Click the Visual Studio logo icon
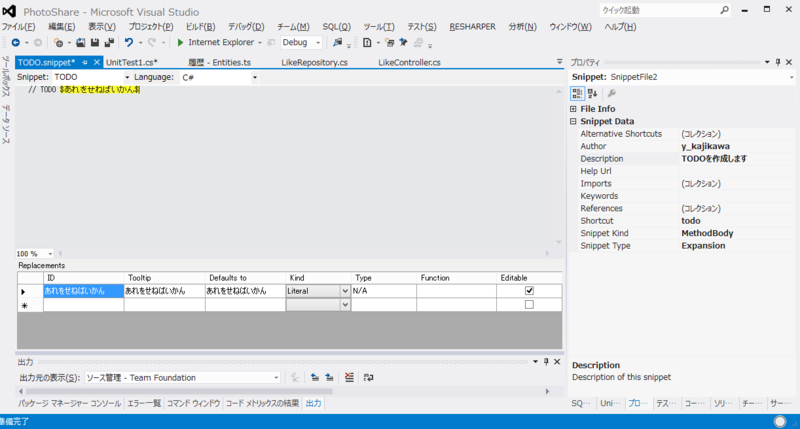Viewport: 800px width, 429px height. (x=9, y=11)
